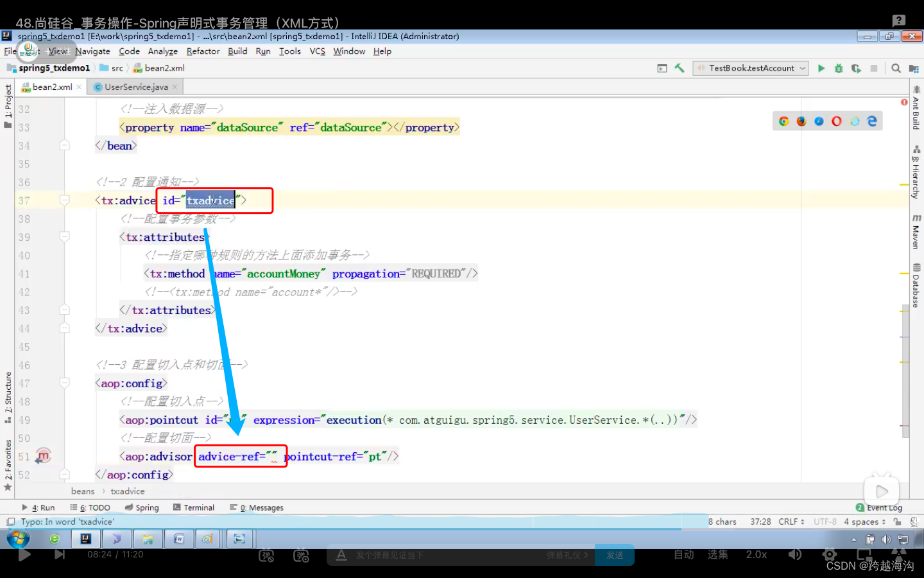The width and height of the screenshot is (924, 578).
Task: Click the gutter icon on line 51
Action: tap(42, 456)
